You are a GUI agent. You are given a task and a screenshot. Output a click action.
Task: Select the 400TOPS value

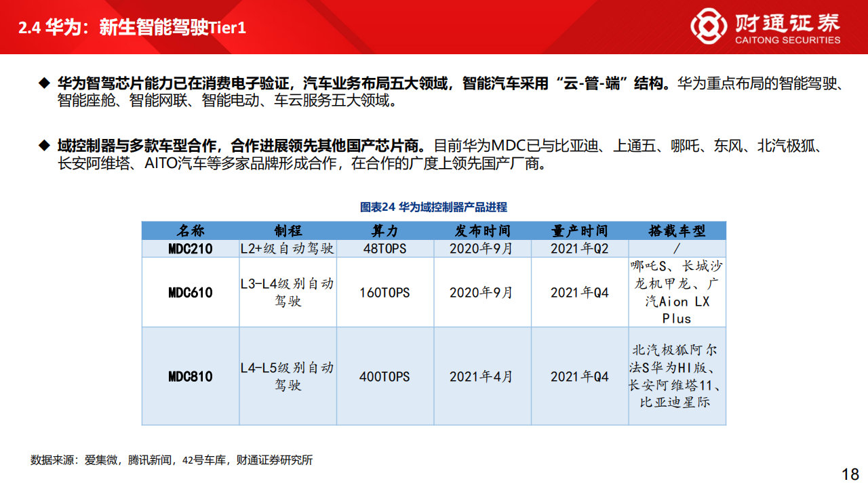coord(384,376)
